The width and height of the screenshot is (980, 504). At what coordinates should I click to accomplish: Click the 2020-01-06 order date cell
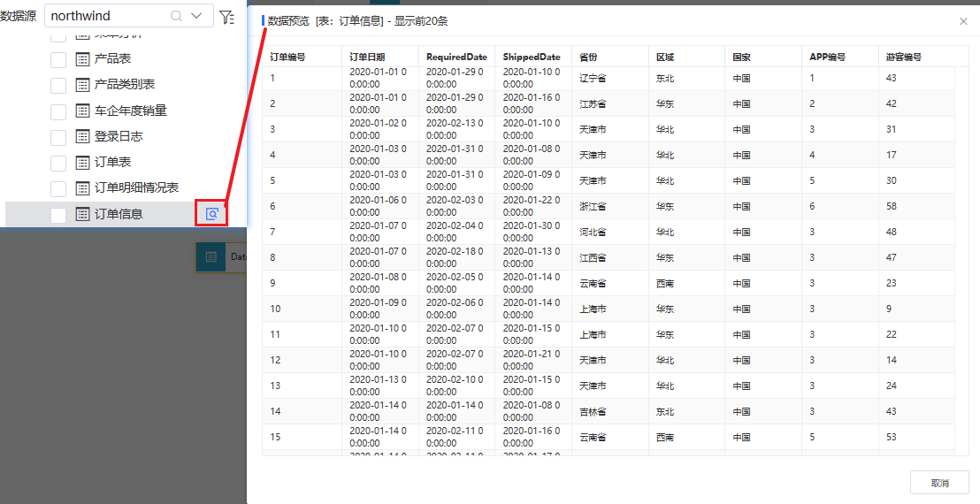pos(379,206)
